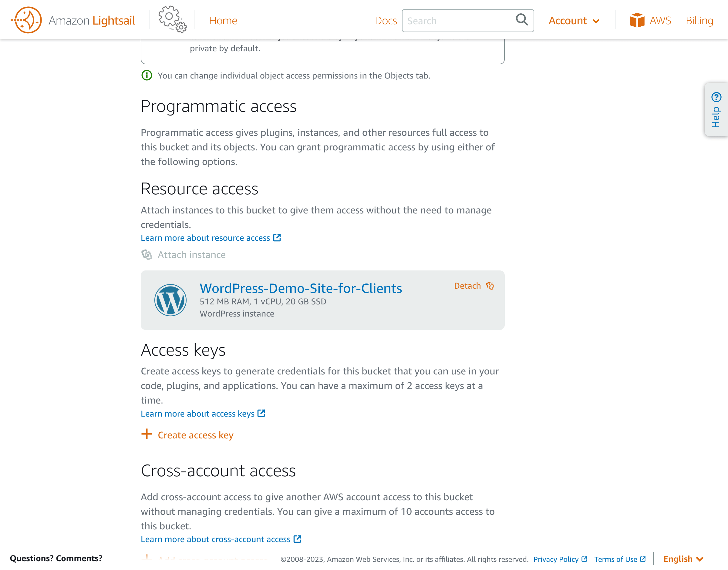
Task: Click the Detach icon for the instance
Action: (490, 286)
